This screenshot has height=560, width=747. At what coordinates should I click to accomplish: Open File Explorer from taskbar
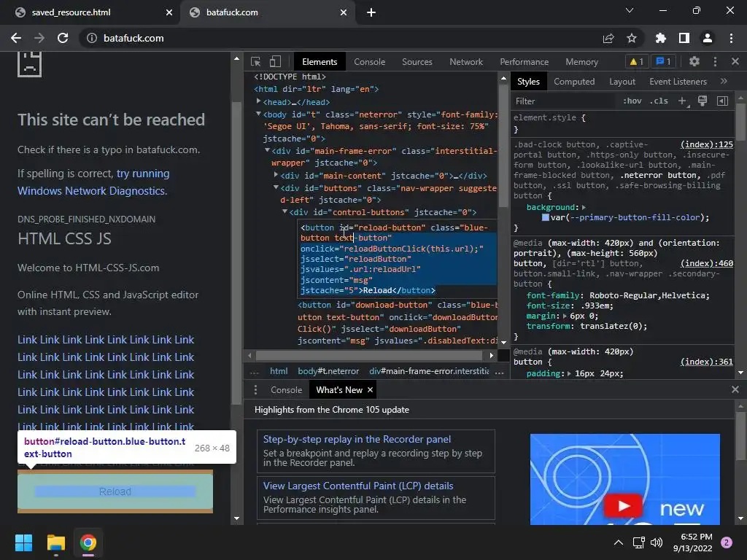tap(55, 542)
